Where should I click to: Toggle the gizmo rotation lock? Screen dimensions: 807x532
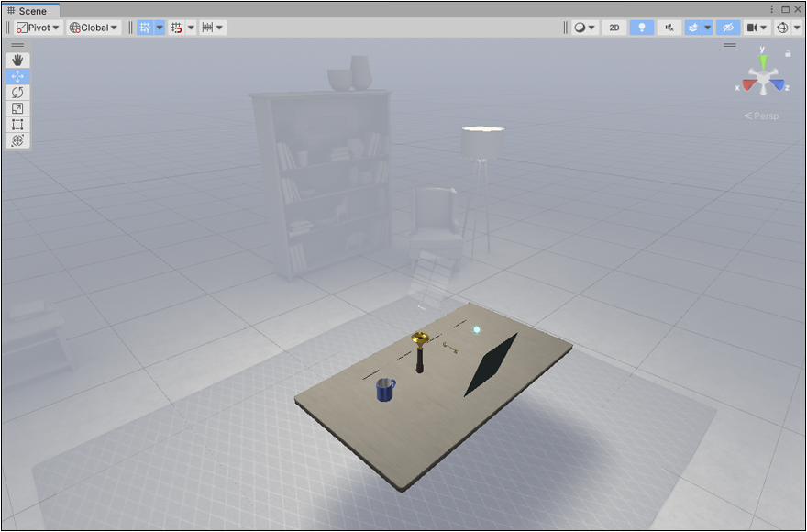pos(788,53)
